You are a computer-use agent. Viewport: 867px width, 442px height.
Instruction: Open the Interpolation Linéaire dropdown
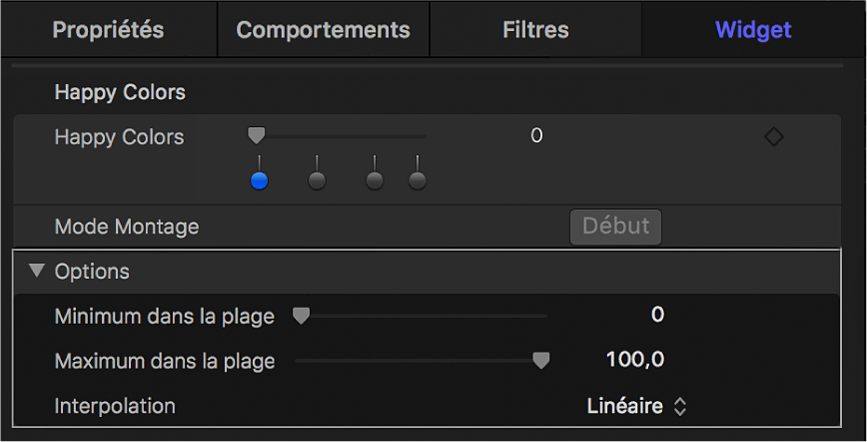pos(637,406)
